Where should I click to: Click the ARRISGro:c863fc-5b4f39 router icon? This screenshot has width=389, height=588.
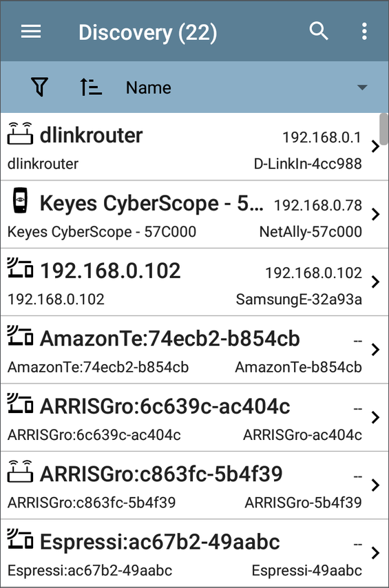click(20, 472)
